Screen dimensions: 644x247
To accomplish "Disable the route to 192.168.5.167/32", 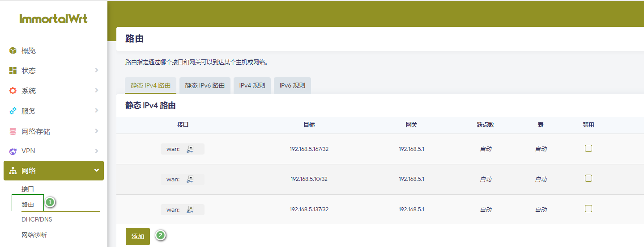I will [588, 148].
